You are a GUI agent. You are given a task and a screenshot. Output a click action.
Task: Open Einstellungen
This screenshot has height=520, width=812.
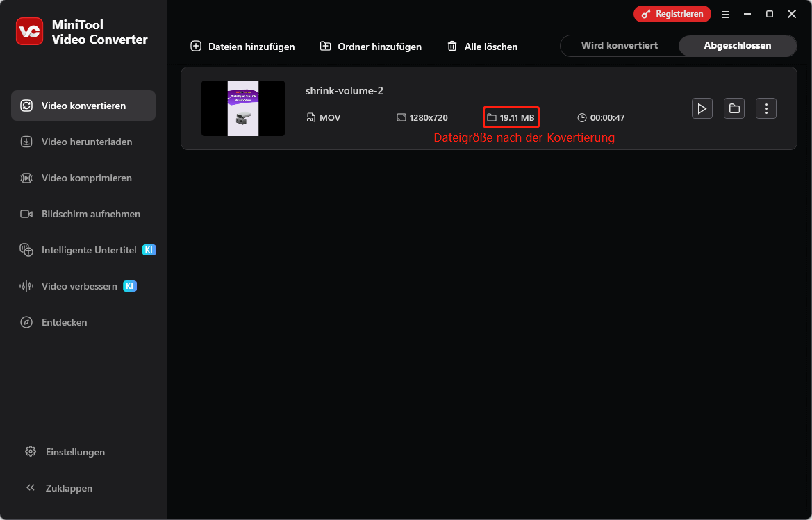coord(65,452)
